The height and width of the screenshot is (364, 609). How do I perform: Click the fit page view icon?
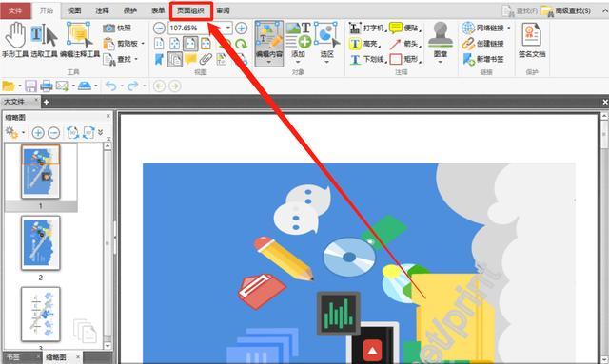coord(174,44)
